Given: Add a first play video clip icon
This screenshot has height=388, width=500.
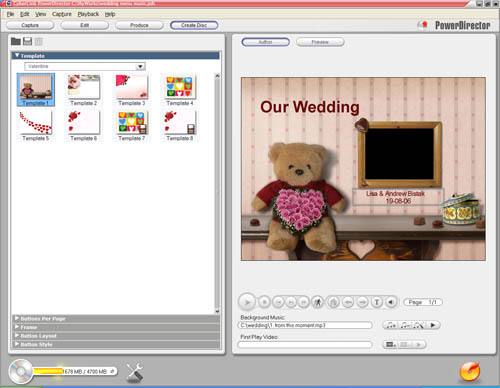Looking at the screenshot, I should click(x=390, y=344).
